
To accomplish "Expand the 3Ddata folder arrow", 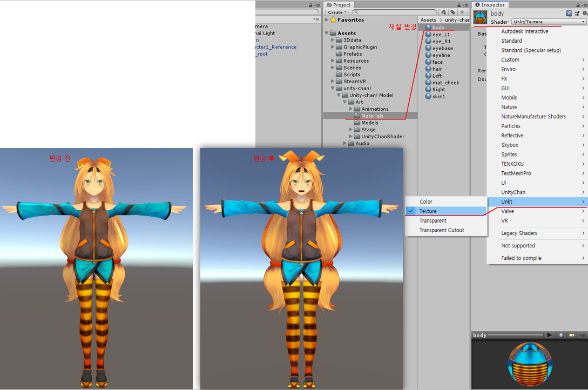I will (x=333, y=40).
